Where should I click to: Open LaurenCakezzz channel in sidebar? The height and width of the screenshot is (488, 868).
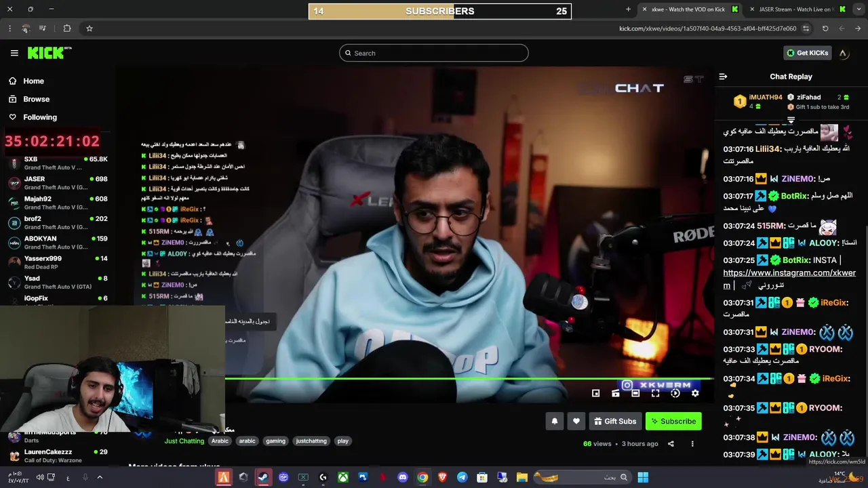58,455
